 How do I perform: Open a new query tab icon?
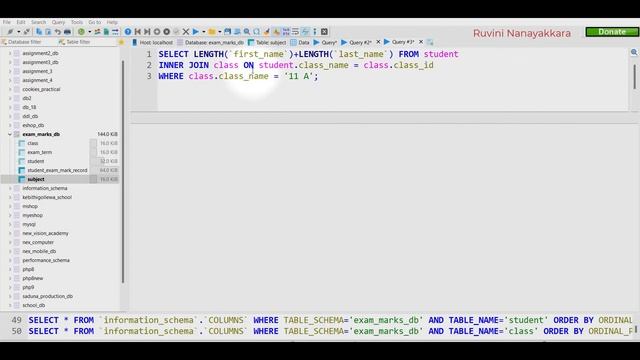coord(430,42)
